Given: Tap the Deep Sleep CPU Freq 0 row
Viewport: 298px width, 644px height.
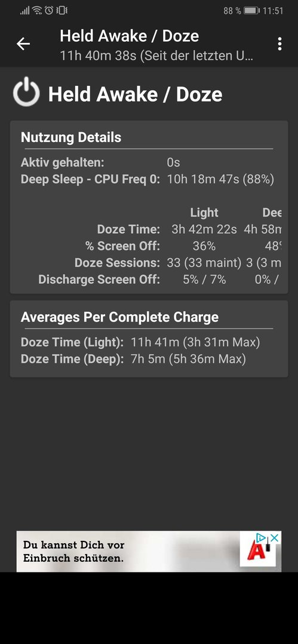Looking at the screenshot, I should point(148,179).
